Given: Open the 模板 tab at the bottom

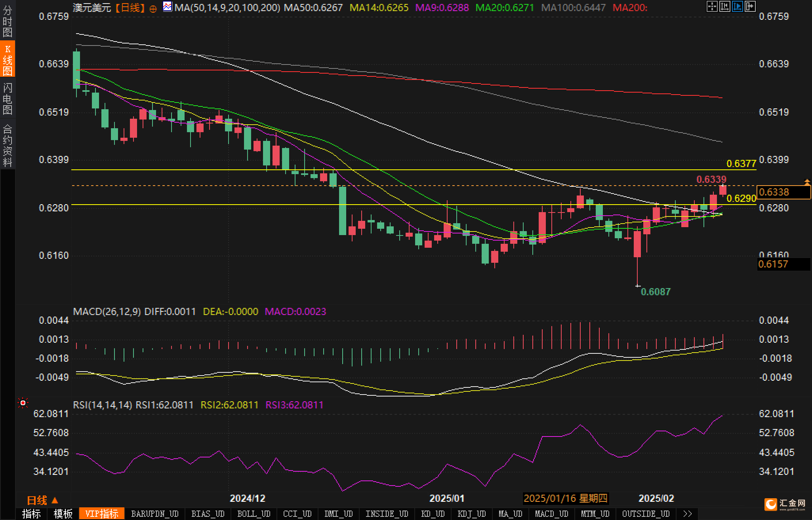Looking at the screenshot, I should coord(63,514).
